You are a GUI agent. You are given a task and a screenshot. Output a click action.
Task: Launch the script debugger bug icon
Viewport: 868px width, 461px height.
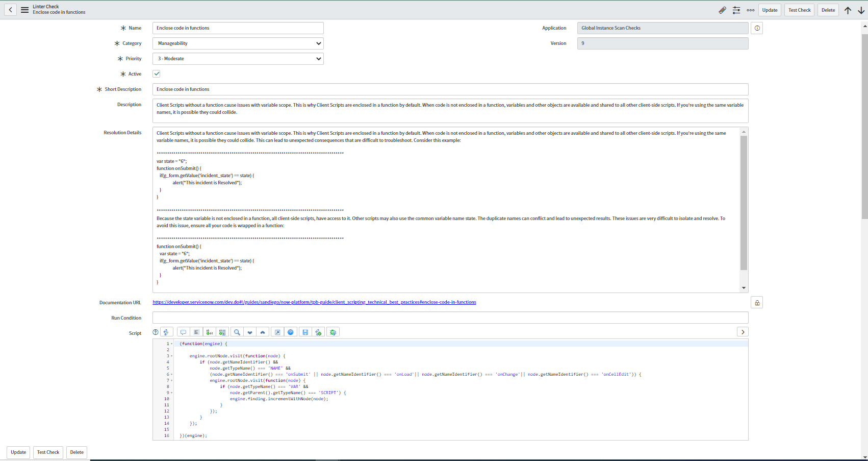[x=333, y=332]
